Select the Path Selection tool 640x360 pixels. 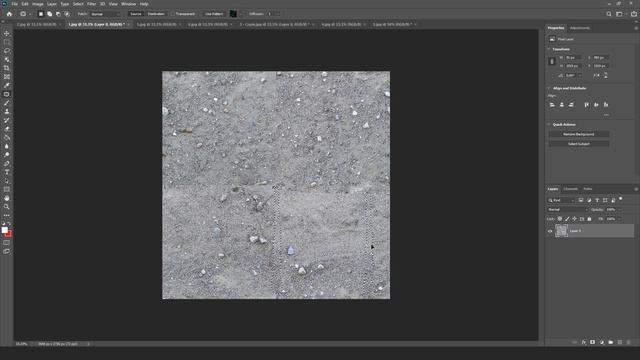click(x=7, y=181)
